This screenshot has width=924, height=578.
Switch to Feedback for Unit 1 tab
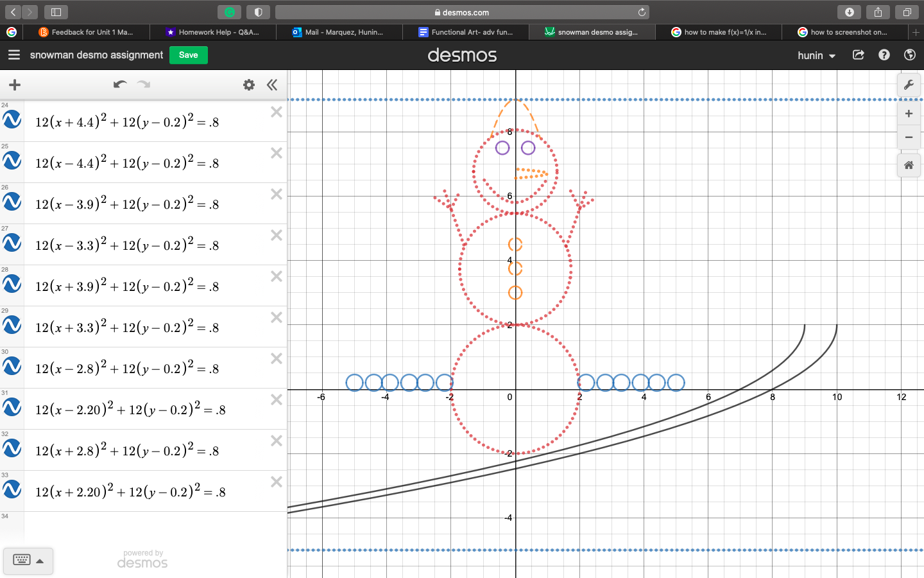[x=86, y=32]
